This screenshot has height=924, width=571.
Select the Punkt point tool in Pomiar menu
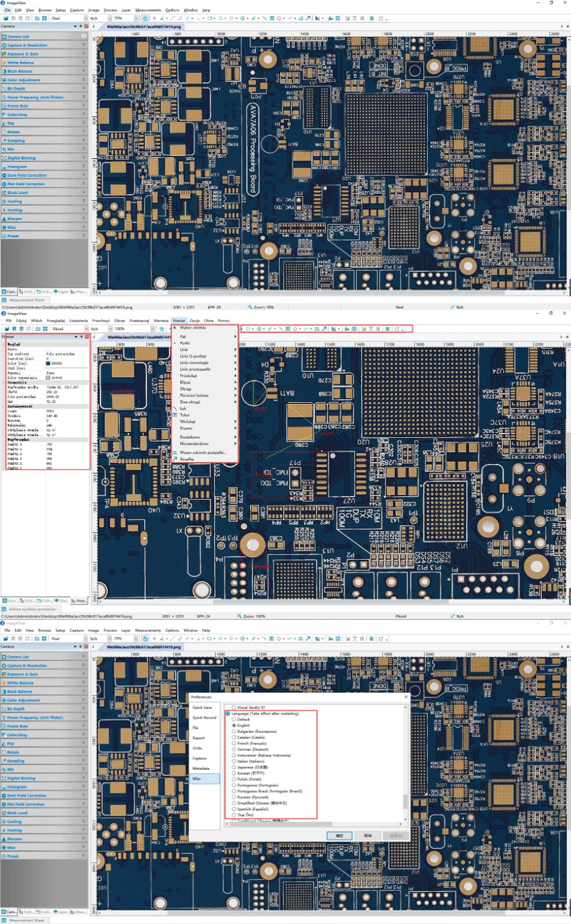pos(185,343)
